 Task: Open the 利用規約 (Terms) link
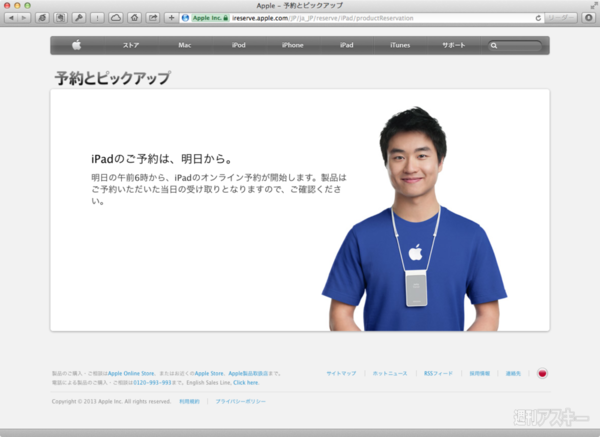tap(189, 401)
